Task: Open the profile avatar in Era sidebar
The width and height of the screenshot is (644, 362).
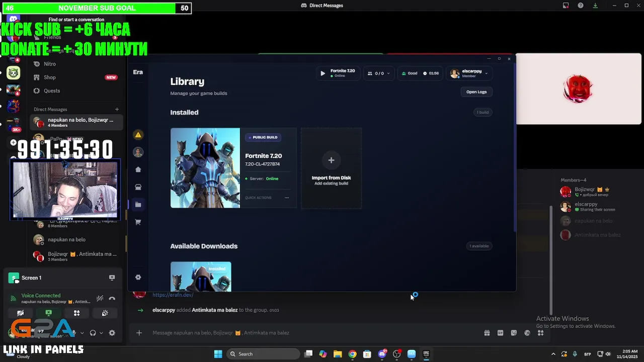Action: (x=138, y=152)
